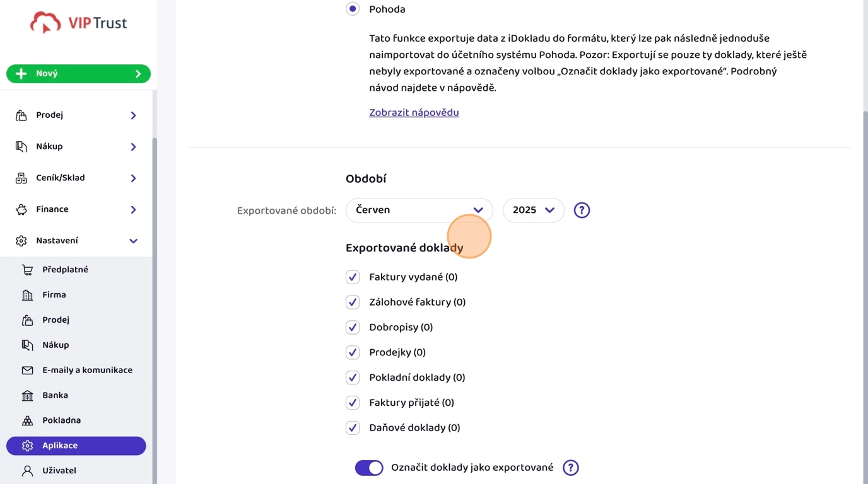Open Pokladna via its cash register icon
This screenshot has height=484, width=868.
(x=27, y=420)
